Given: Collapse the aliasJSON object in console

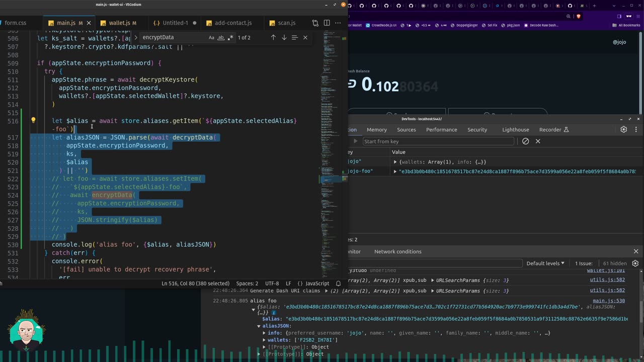Looking at the screenshot, I should 259,326.
